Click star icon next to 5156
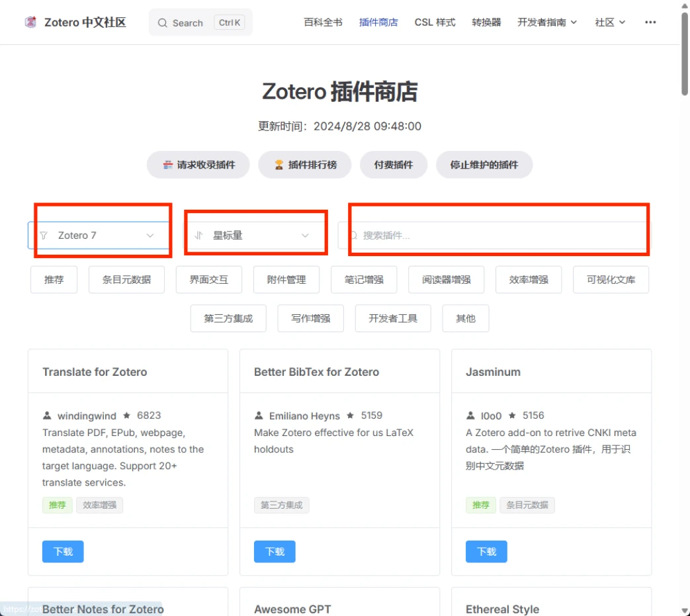Screen dimensions: 690x616 pyautogui.click(x=512, y=416)
